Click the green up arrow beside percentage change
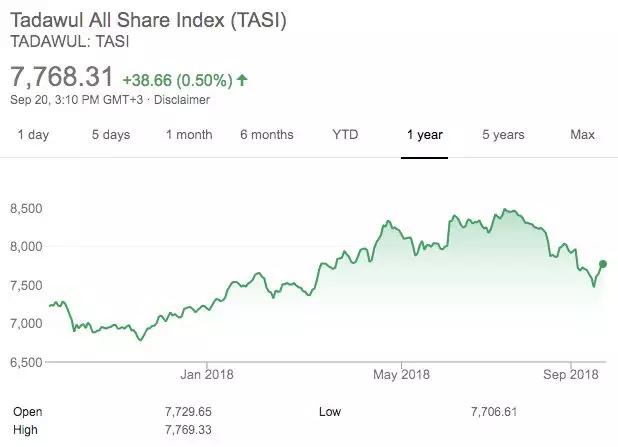Viewport: 618px width, 447px height. (243, 79)
